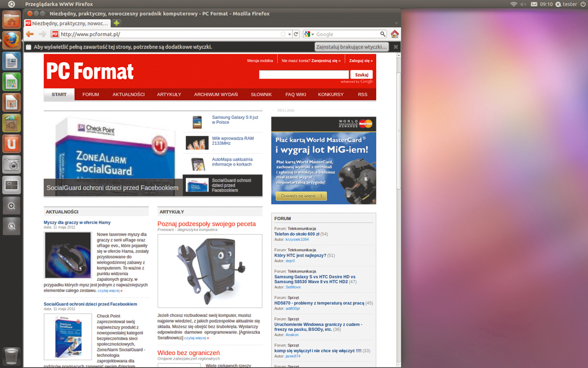Viewport: 588px width, 368px height.
Task: Open the 'Myszy dla graczy w ofercie Hamy' article link
Action: (77, 223)
